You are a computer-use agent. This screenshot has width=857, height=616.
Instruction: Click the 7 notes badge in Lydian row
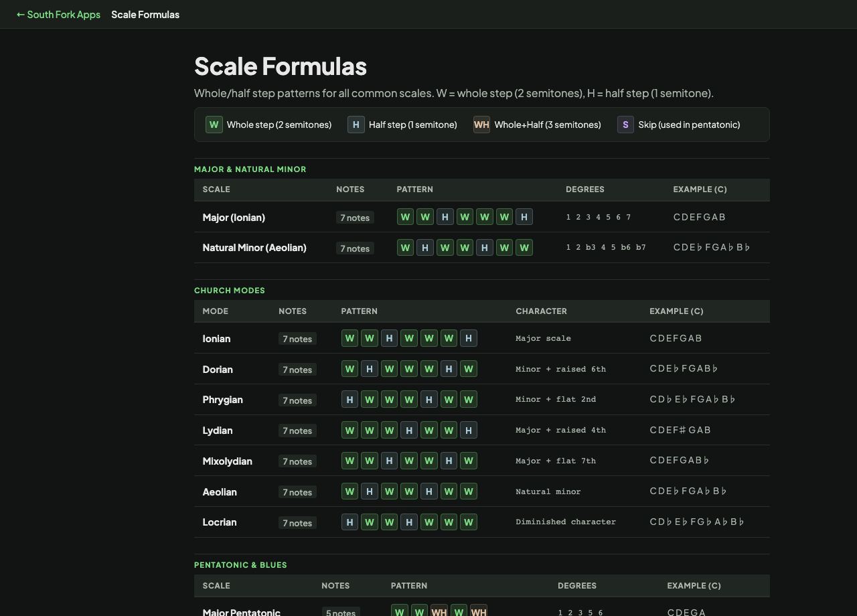click(297, 431)
